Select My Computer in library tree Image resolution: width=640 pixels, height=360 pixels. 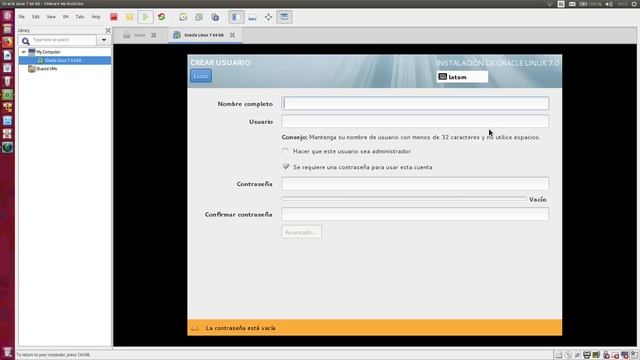tap(48, 52)
